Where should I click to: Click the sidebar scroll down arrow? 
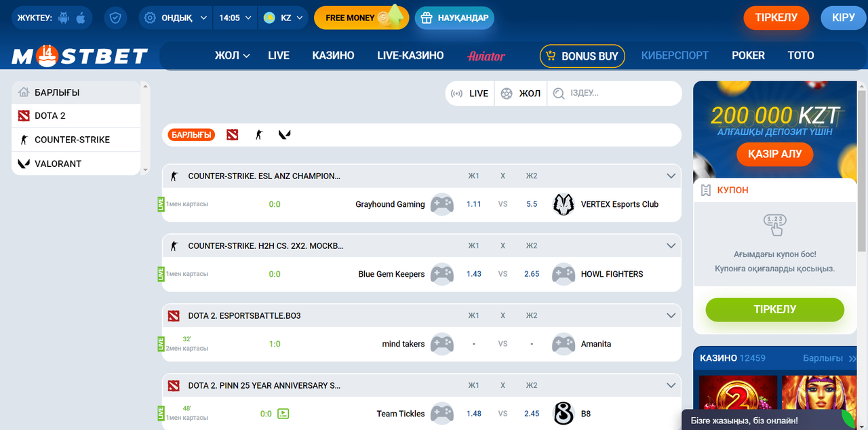pyautogui.click(x=144, y=170)
